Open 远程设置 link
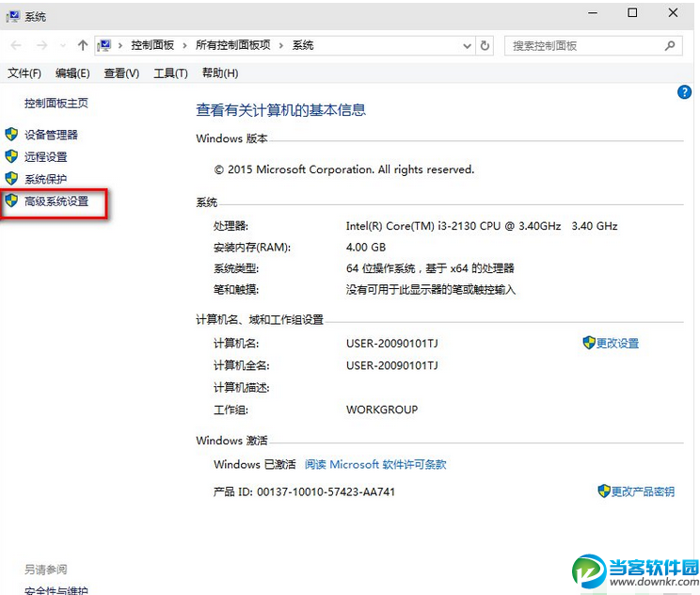This screenshot has width=700, height=595. (x=45, y=157)
